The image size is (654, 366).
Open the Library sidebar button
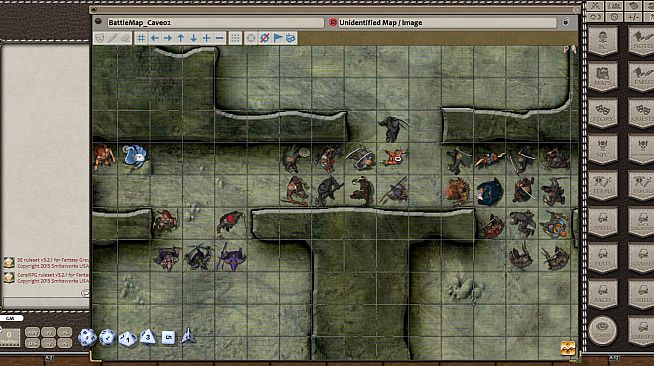(641, 331)
